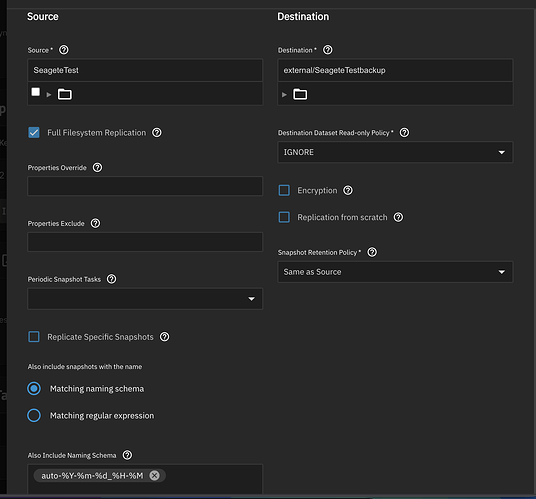Image resolution: width=536 pixels, height=499 pixels.
Task: Enable Replication from scratch
Action: tap(284, 217)
